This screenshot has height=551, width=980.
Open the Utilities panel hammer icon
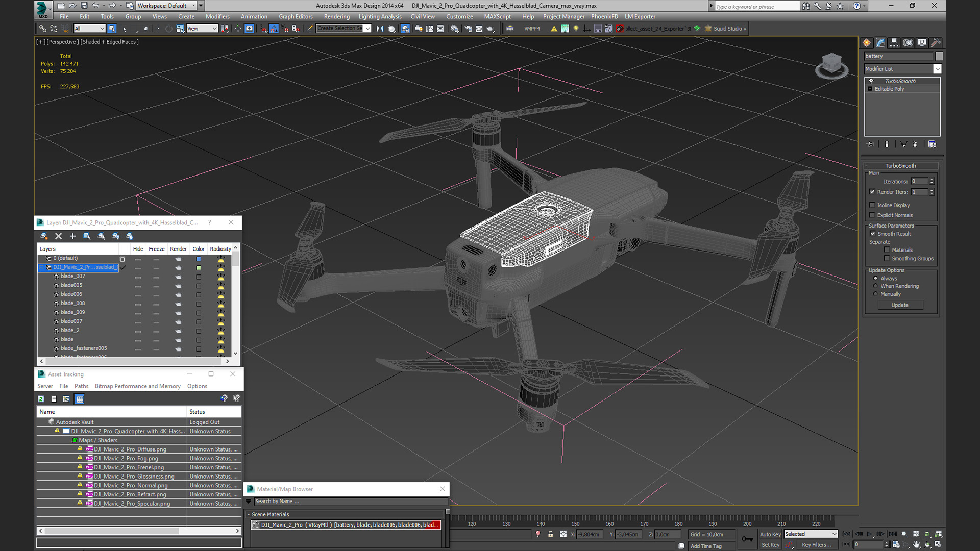(935, 43)
